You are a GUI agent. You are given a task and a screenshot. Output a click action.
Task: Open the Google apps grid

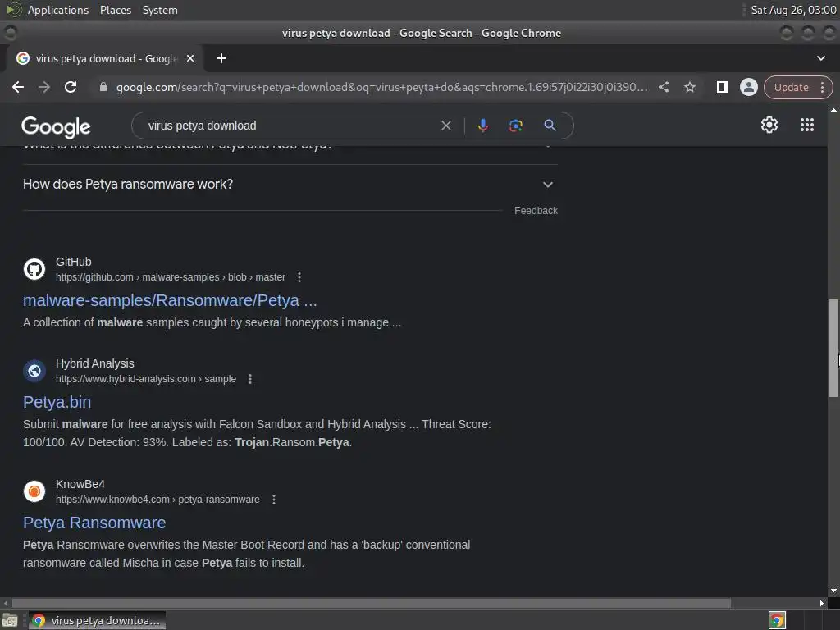click(x=807, y=125)
